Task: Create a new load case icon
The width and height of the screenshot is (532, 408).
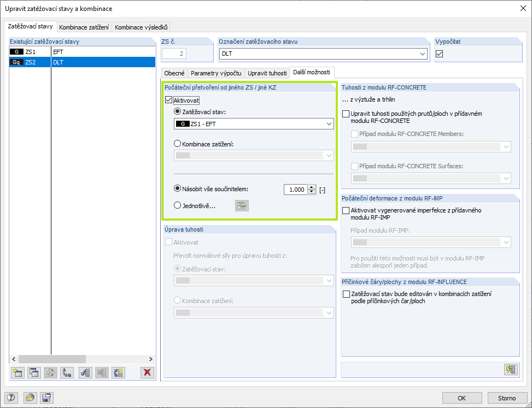Action: (17, 372)
